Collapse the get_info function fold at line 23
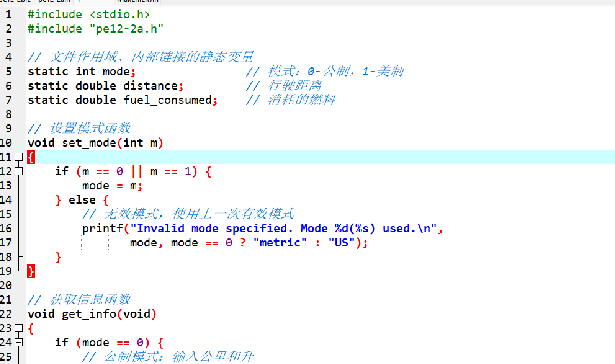 click(19, 328)
